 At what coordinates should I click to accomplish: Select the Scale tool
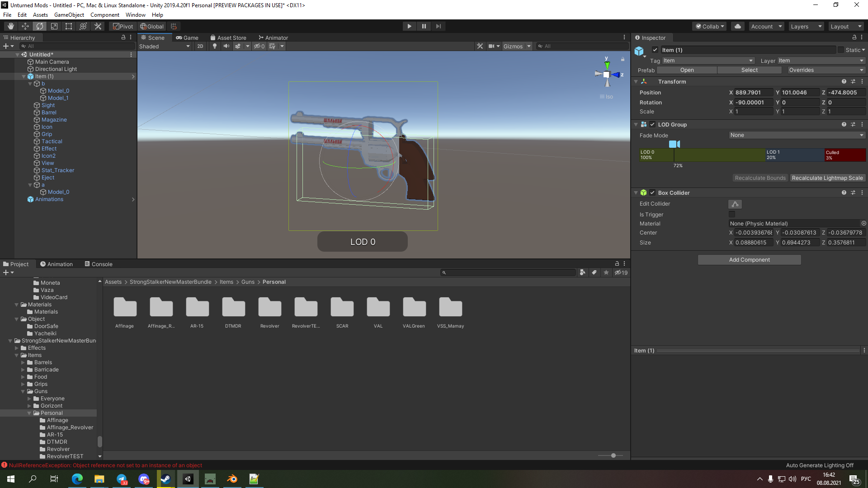[54, 26]
